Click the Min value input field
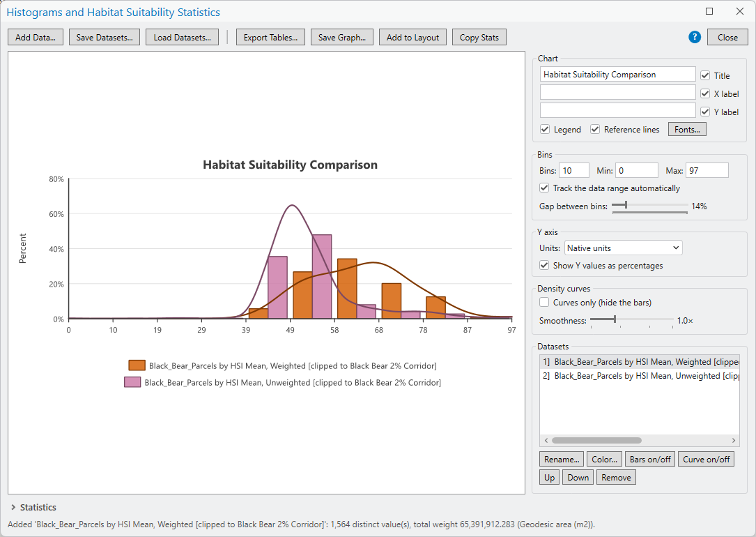Viewport: 756px width, 537px height. [x=636, y=170]
